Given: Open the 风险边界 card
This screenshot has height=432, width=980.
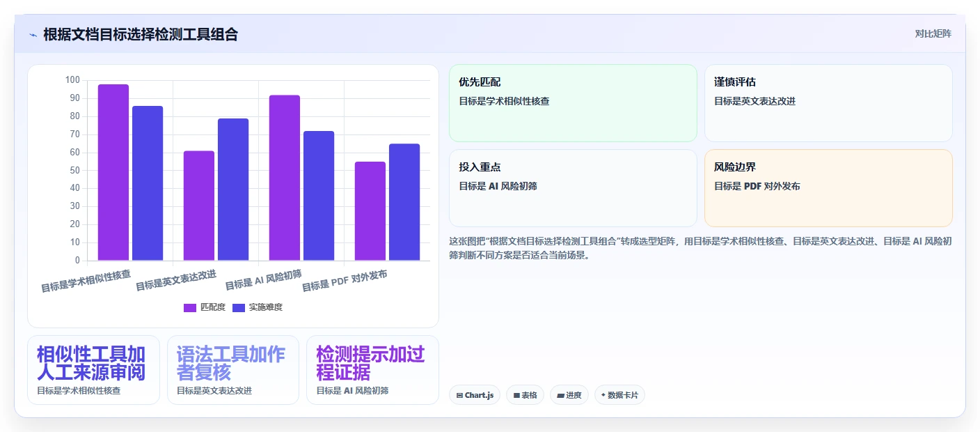Looking at the screenshot, I should point(828,188).
